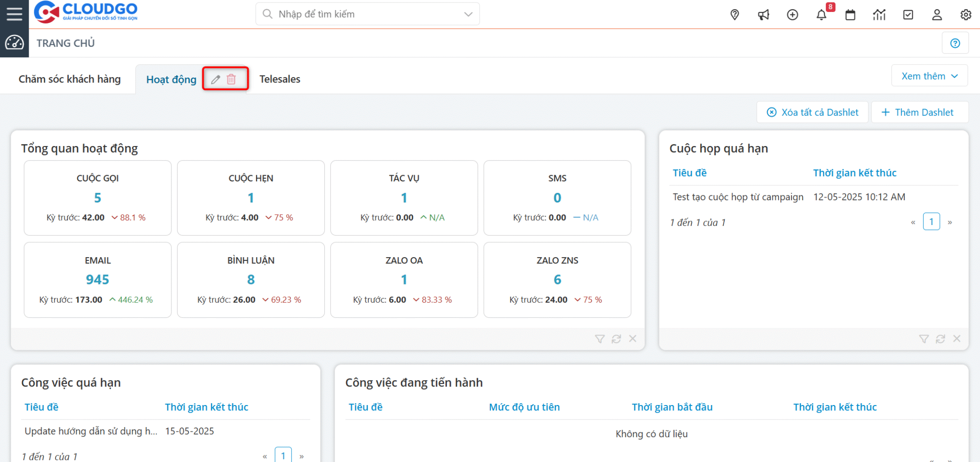
Task: Open the reports chart icon
Action: click(879, 15)
